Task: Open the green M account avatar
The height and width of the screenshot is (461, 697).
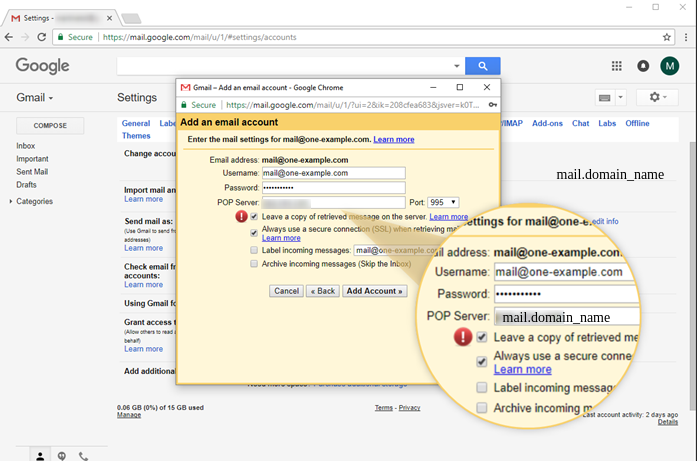Action: [669, 66]
